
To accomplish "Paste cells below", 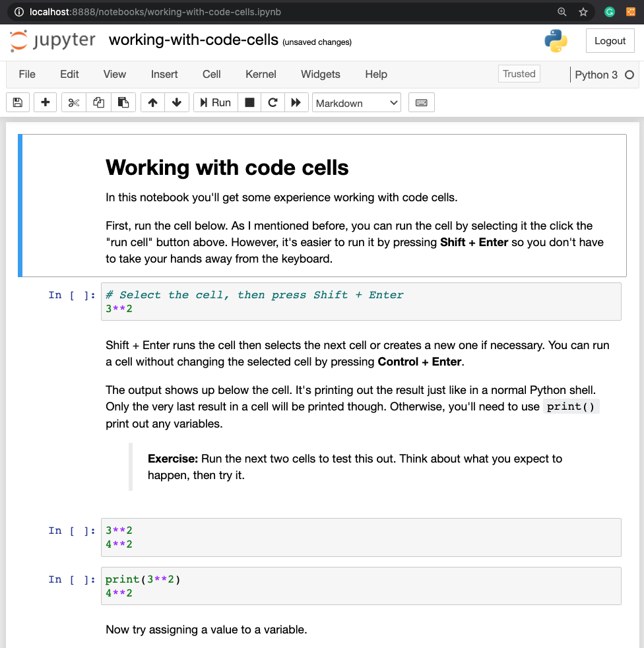I will 123,102.
